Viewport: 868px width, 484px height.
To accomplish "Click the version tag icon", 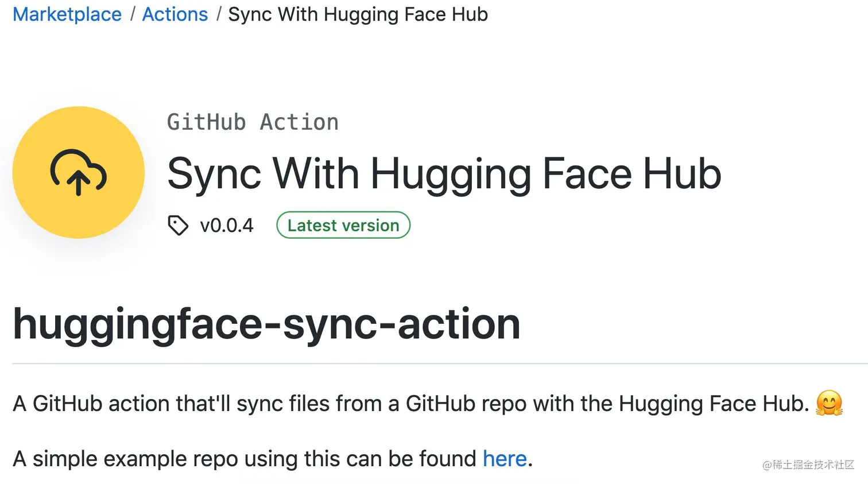I will 178,225.
